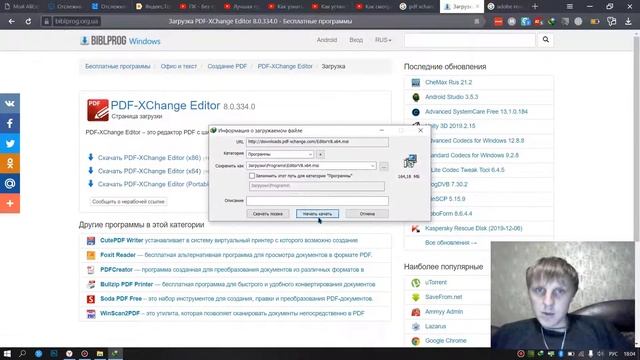This screenshot has width=640, height=360.
Task: Switch to the pdf xchange search tab
Action: pos(417,7)
